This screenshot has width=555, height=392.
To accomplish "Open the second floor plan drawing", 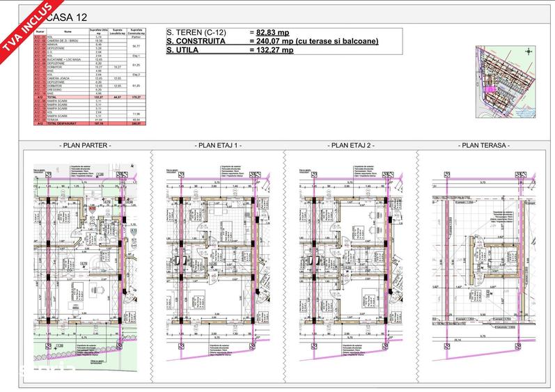I will tap(351, 264).
